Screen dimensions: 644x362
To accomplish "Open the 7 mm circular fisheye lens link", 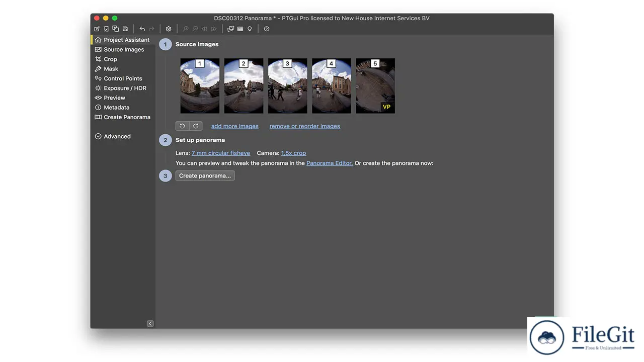I will (x=221, y=153).
